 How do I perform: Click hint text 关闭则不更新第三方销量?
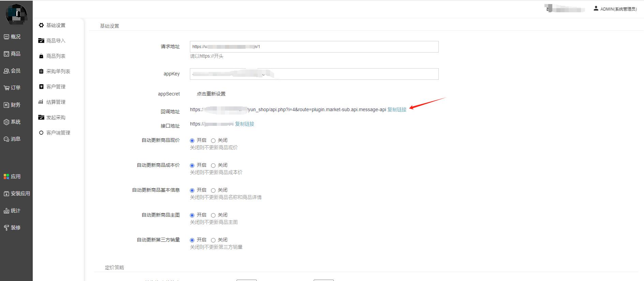(216, 247)
